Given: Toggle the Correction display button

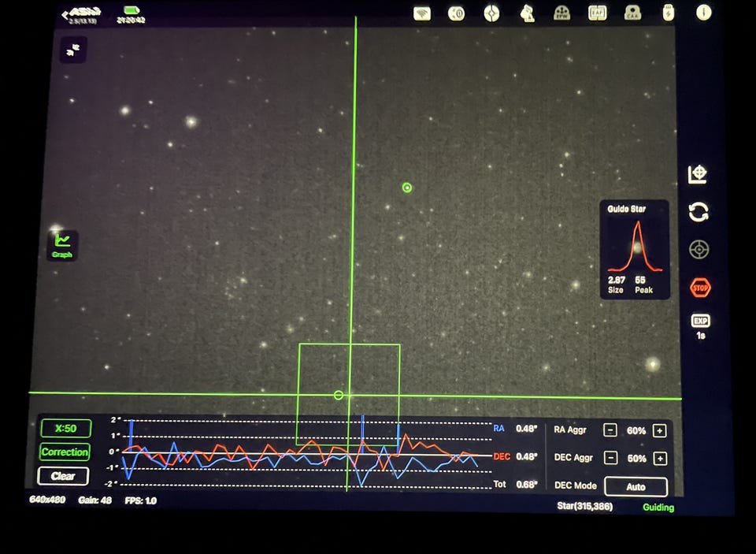Looking at the screenshot, I should 65,452.
